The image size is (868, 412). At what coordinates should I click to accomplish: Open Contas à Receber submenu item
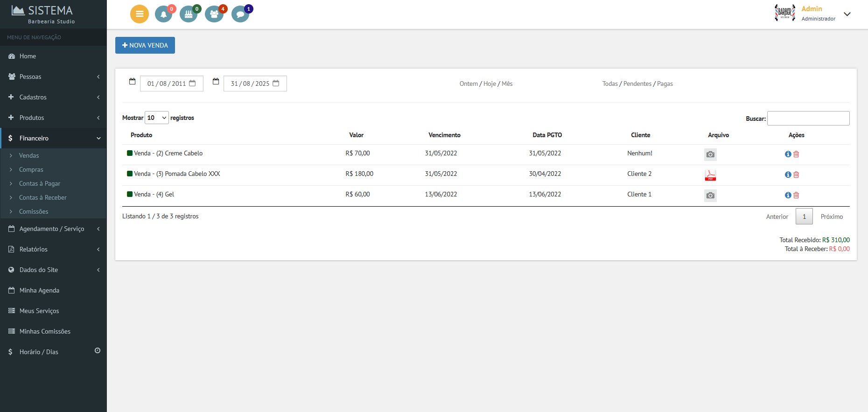(42, 197)
